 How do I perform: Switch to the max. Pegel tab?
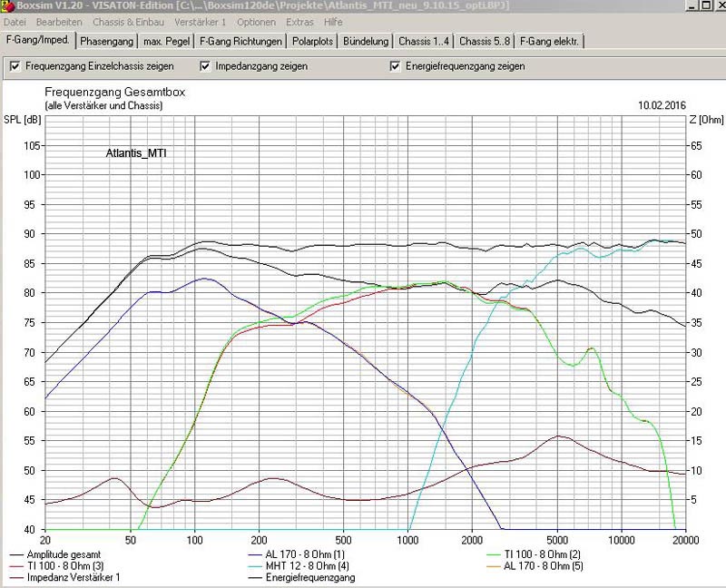click(x=167, y=42)
